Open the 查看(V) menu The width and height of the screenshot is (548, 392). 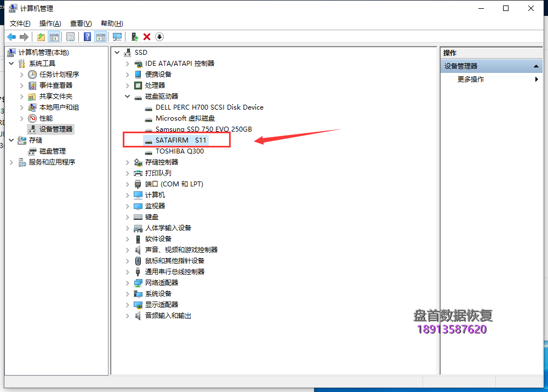(81, 24)
